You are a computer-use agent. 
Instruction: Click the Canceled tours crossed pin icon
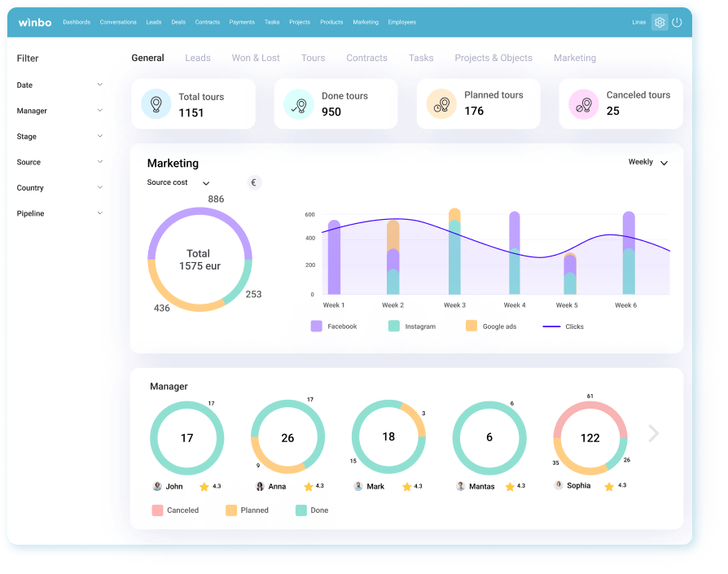tap(584, 104)
